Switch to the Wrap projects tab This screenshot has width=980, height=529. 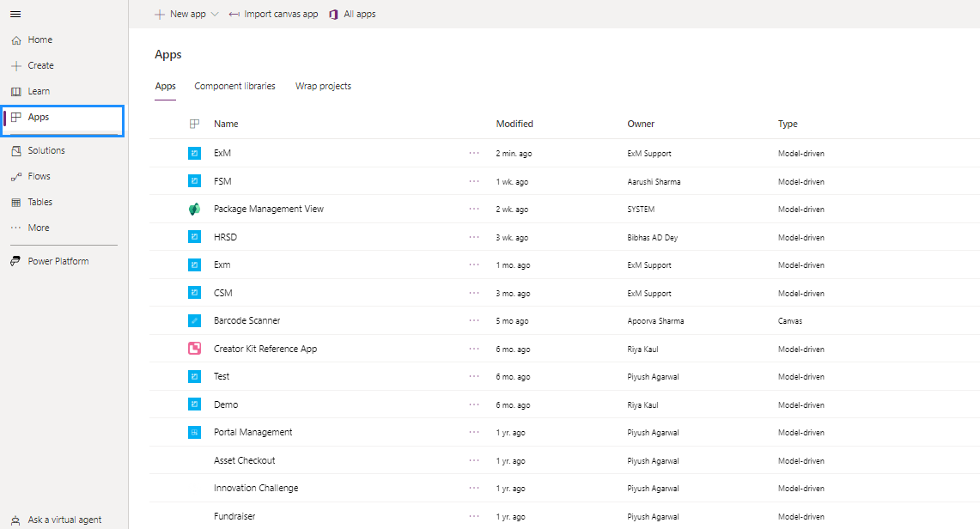pyautogui.click(x=323, y=86)
